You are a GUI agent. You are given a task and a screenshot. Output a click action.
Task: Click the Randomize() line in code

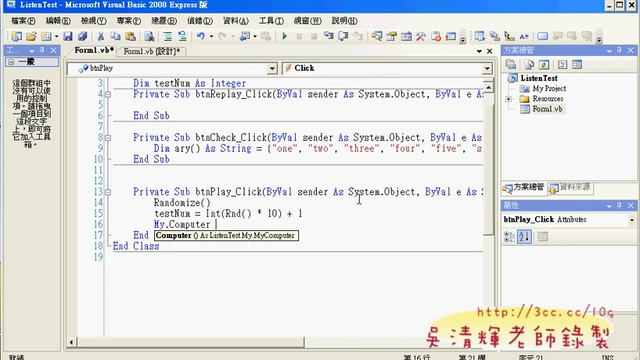click(x=182, y=202)
